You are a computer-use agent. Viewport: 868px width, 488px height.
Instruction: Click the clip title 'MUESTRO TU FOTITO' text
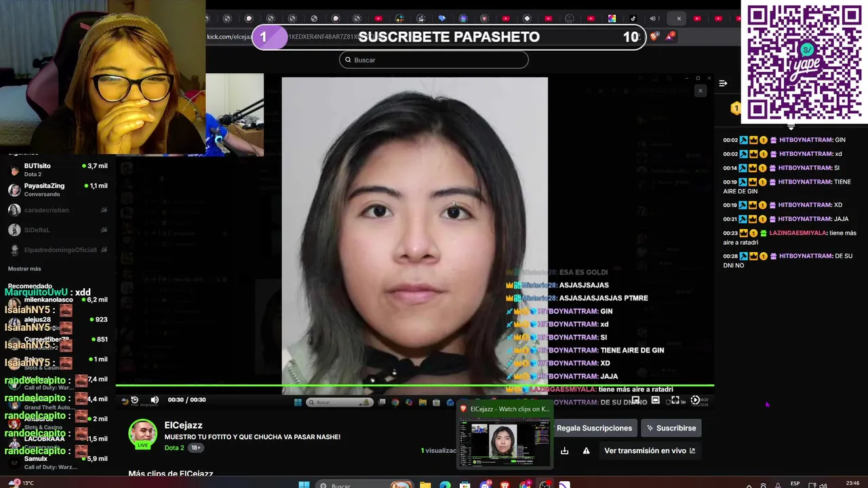click(252, 437)
